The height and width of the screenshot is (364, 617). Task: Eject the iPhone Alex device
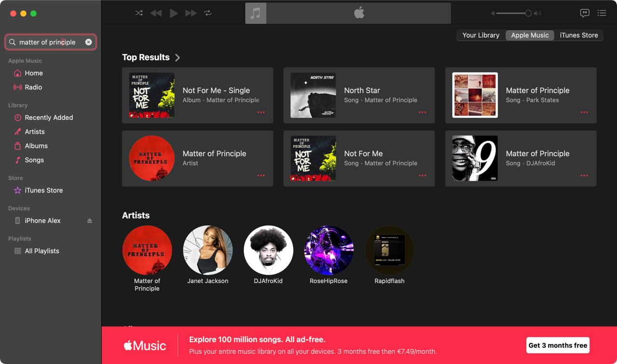tap(90, 221)
